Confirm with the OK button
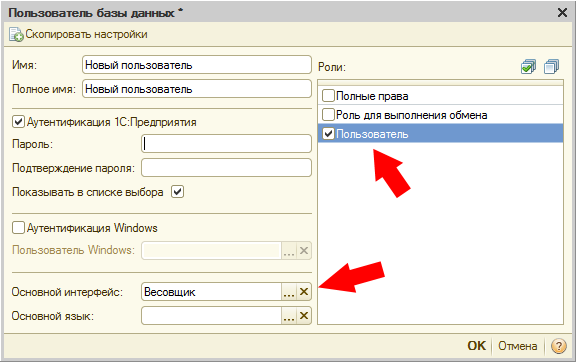 476,346
